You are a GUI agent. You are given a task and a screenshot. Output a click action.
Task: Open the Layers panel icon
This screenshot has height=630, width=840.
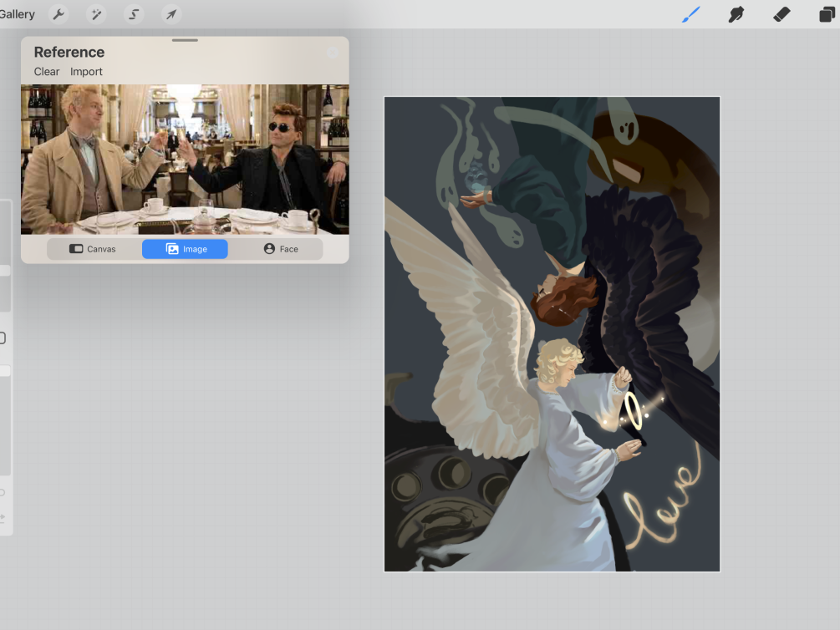click(827, 14)
